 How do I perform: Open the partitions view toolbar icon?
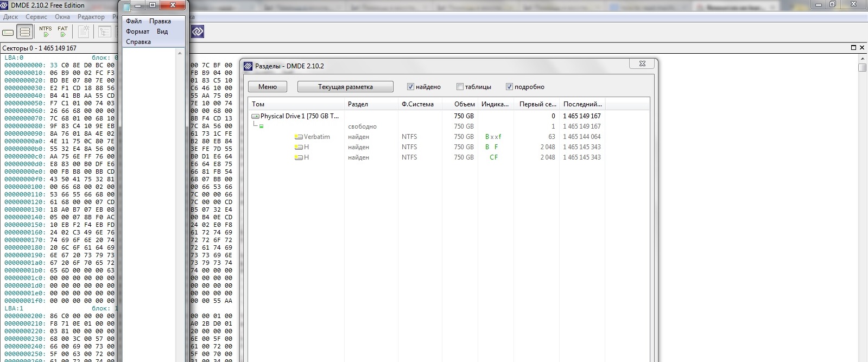pos(25,32)
